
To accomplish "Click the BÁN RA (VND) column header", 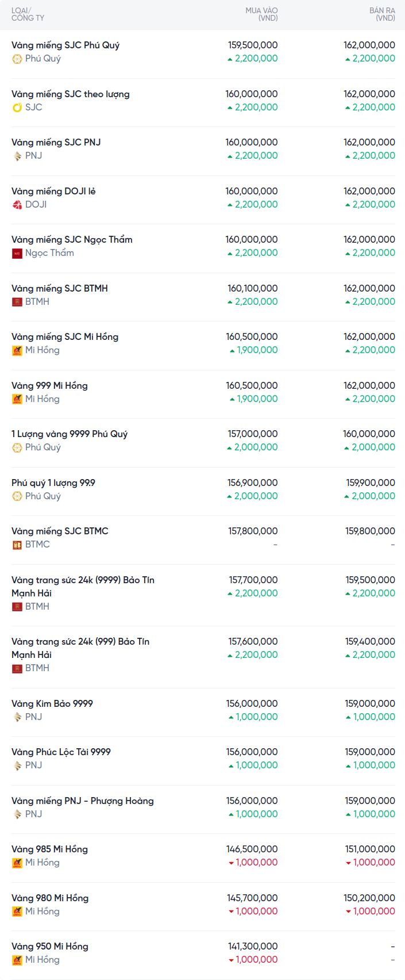I will tap(382, 14).
